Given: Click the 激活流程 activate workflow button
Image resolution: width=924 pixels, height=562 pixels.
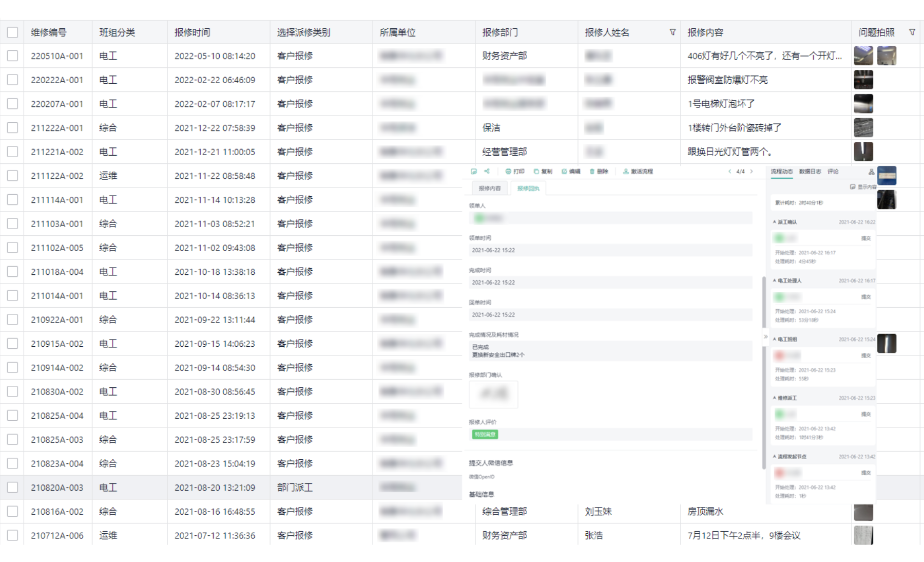Looking at the screenshot, I should (x=638, y=172).
